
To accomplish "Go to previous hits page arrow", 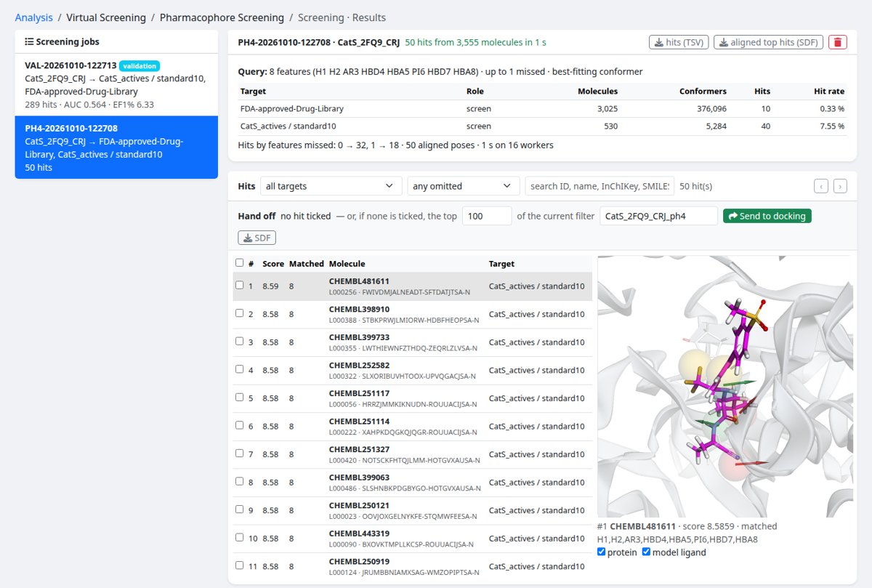I will (821, 186).
